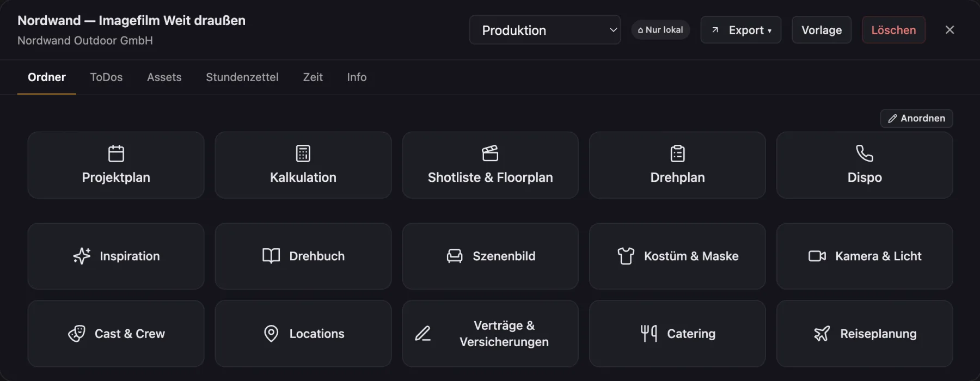Open the Szenenbild folder label

(504, 256)
